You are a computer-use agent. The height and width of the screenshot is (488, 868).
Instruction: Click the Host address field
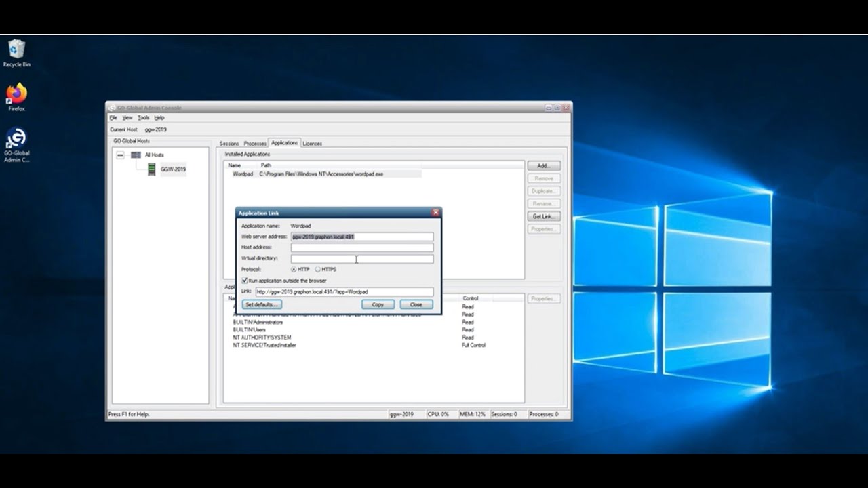tap(362, 247)
